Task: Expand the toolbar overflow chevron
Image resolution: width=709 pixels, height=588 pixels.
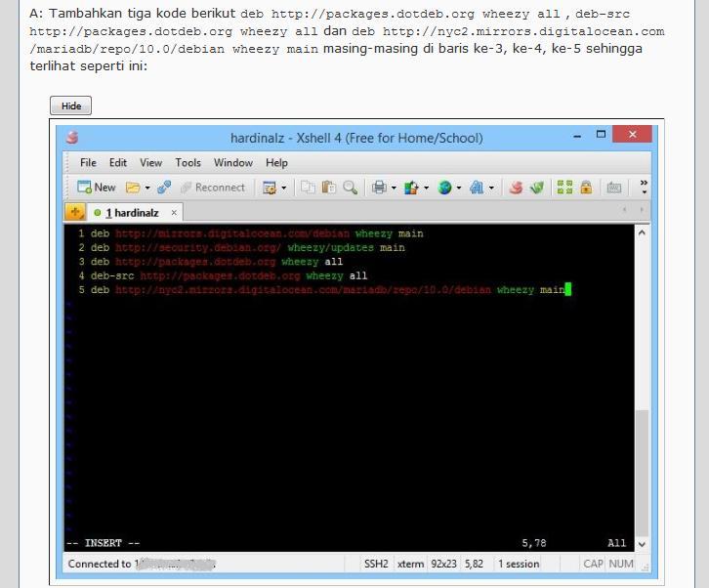Action: [644, 187]
